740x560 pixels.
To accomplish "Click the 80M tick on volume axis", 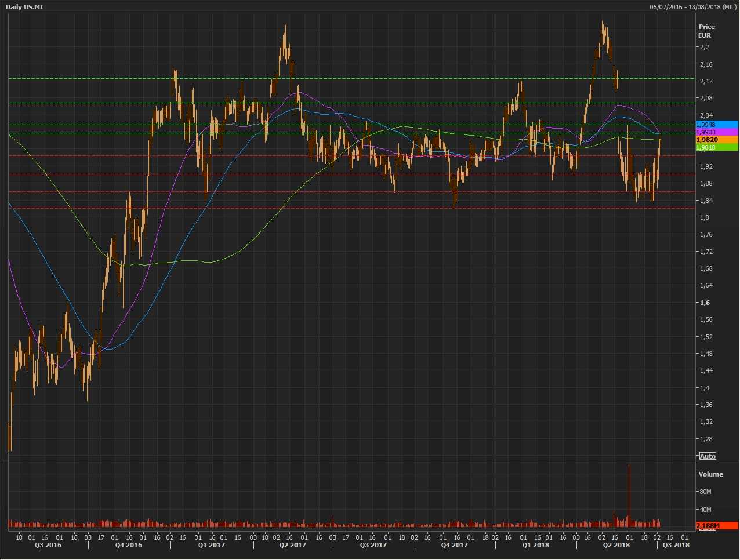I will tap(705, 492).
